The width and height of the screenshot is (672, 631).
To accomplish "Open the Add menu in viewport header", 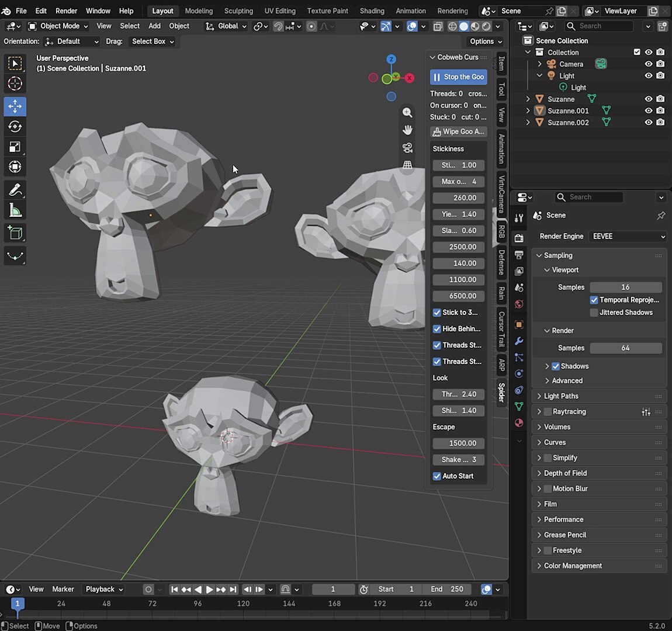I will [154, 26].
